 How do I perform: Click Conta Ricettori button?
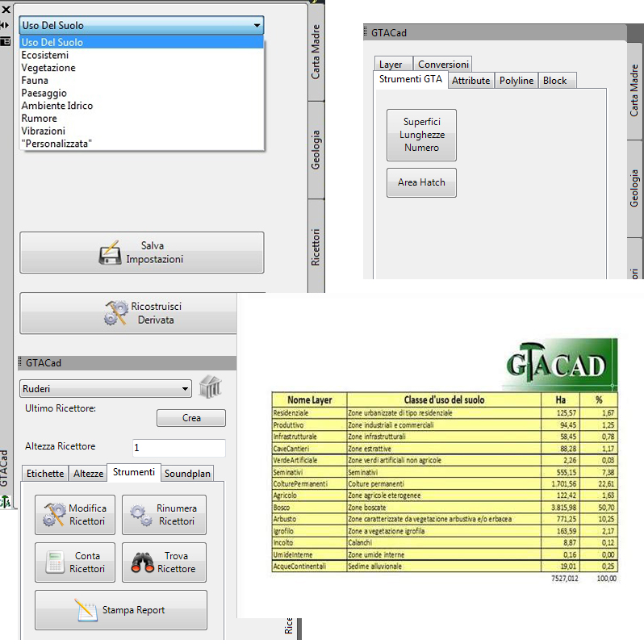coord(75,562)
